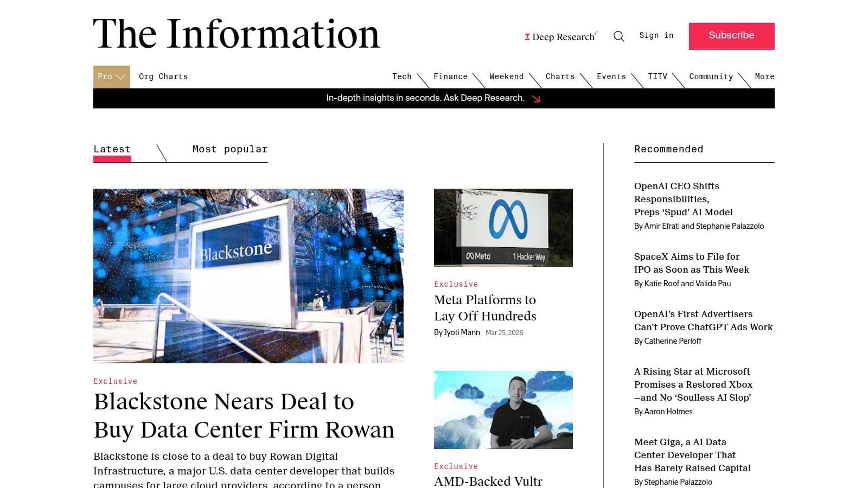Open SpaceX Aims to File for IPO article
868x488 pixels.
(692, 263)
